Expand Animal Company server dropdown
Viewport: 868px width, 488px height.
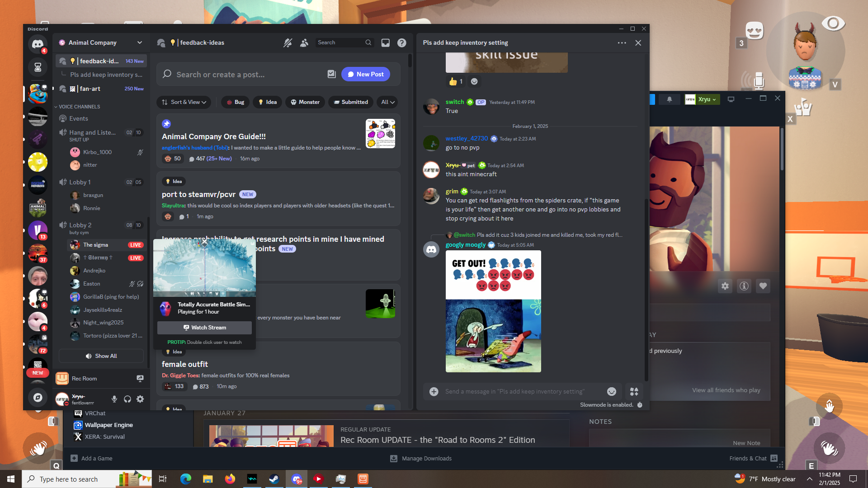coord(139,42)
